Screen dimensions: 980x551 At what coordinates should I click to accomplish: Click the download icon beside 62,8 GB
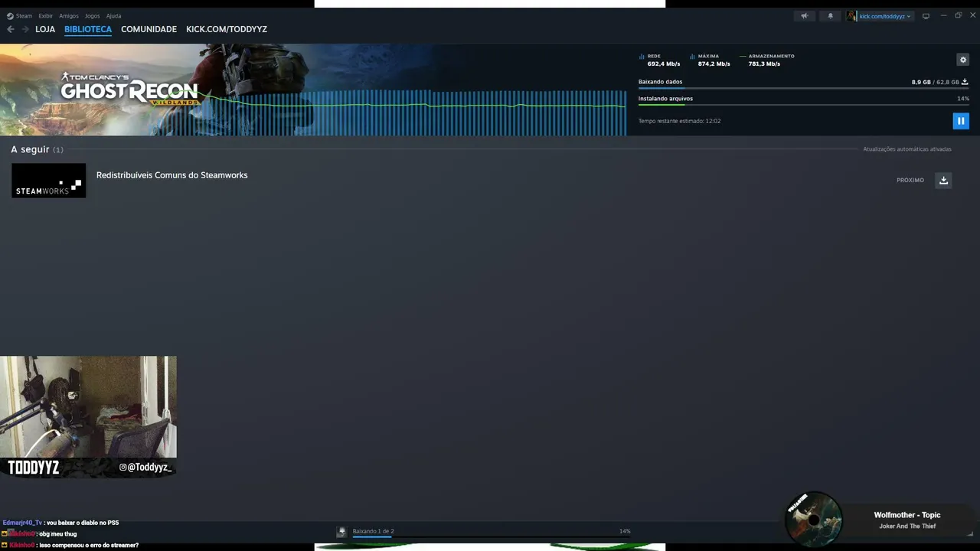(x=965, y=82)
